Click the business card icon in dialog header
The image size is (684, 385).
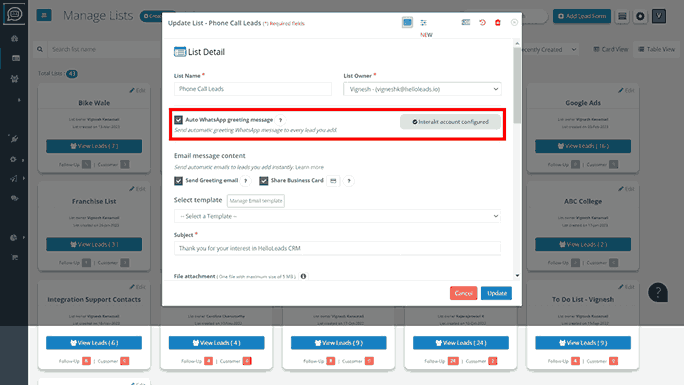tap(465, 22)
